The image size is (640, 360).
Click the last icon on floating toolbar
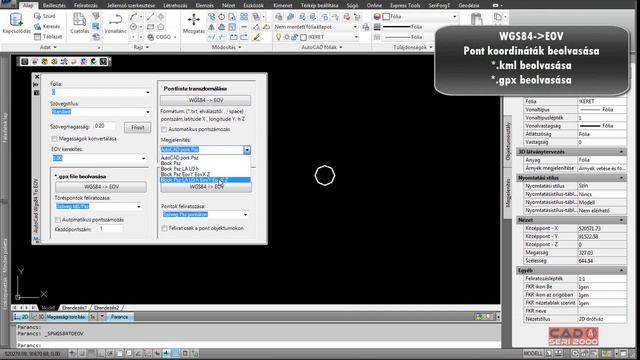103,62
